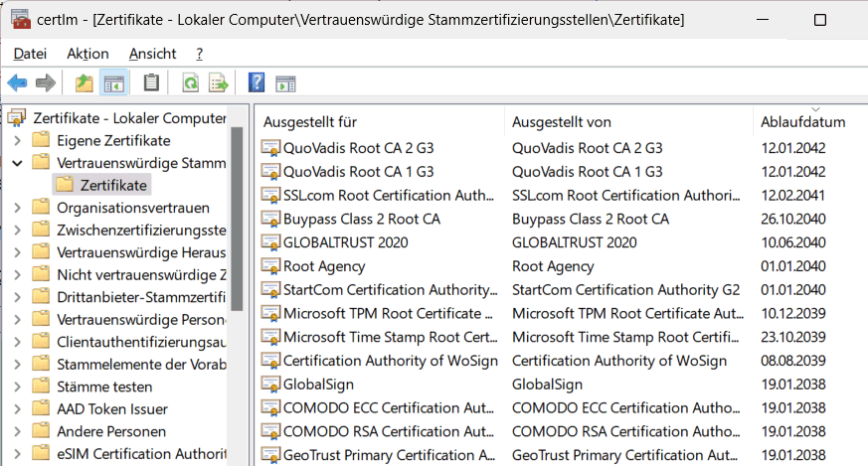868x466 pixels.
Task: Click issuer Root Agency text
Action: point(553,266)
